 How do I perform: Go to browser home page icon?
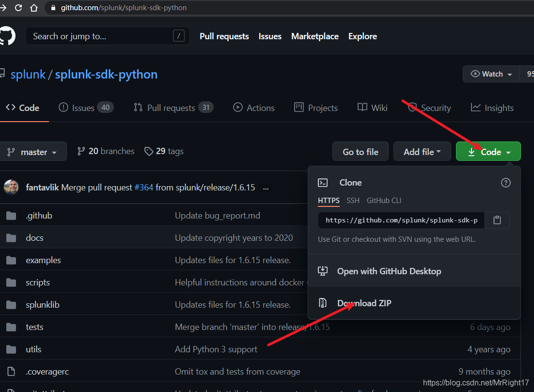click(x=34, y=7)
